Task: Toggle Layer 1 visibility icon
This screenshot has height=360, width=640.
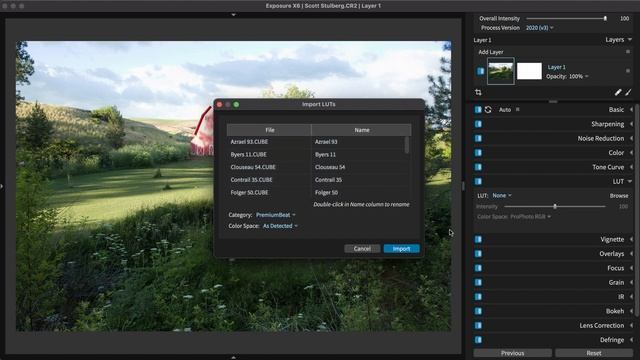Action: [480, 71]
